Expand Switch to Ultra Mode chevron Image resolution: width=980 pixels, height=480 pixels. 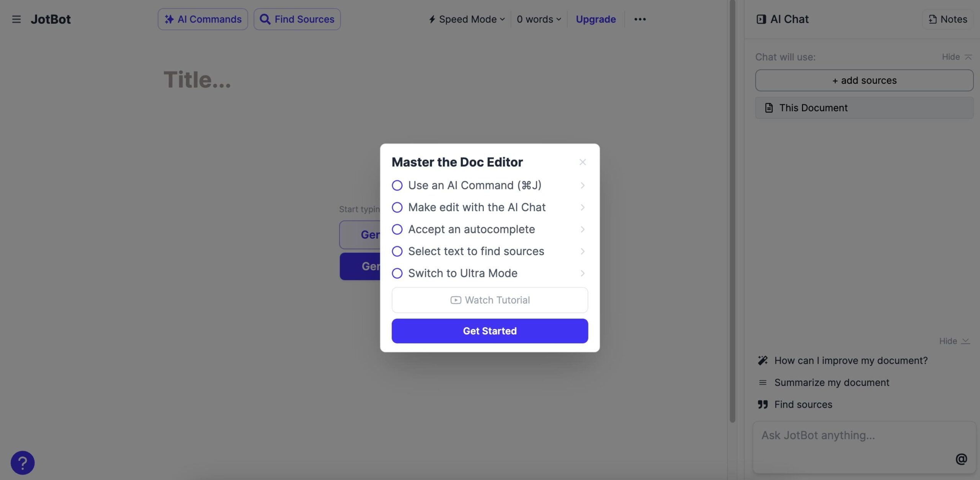582,273
